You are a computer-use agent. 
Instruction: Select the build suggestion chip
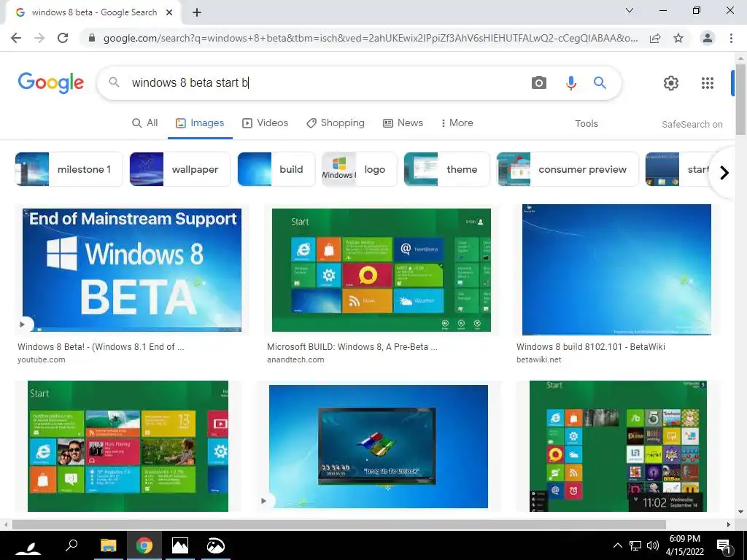276,169
